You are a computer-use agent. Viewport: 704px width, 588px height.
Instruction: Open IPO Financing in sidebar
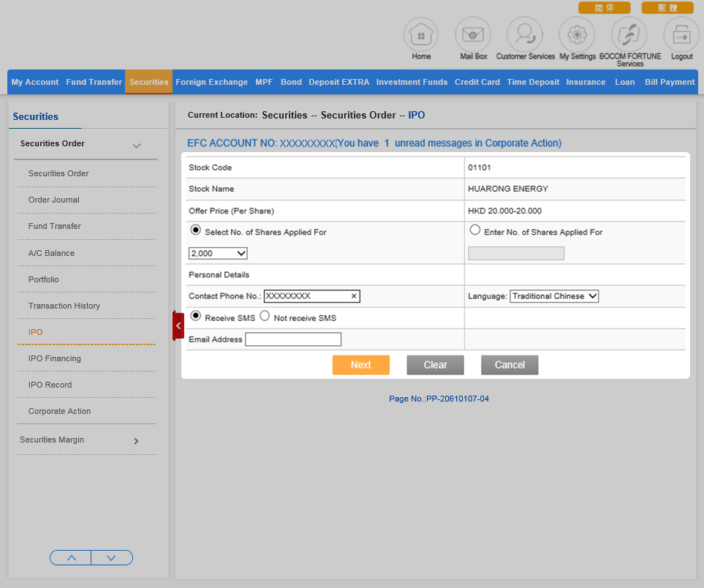point(55,358)
